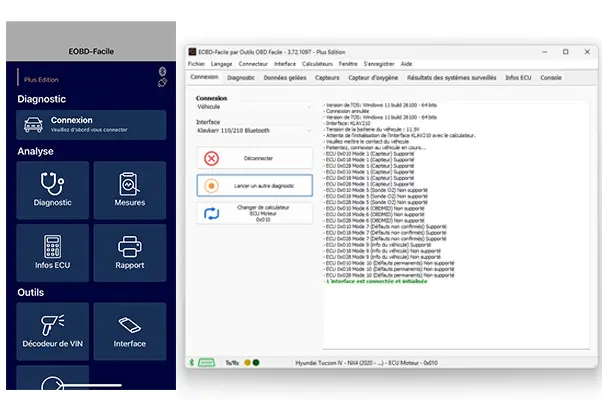Click the blue swap calculateur icon
Screen dimensions: 602x400
(211, 213)
